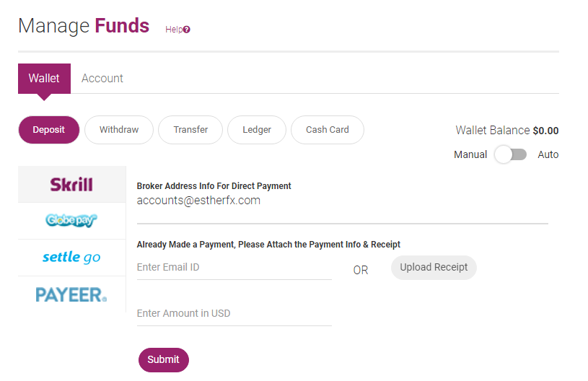
Task: View the Ledger section
Action: (257, 130)
